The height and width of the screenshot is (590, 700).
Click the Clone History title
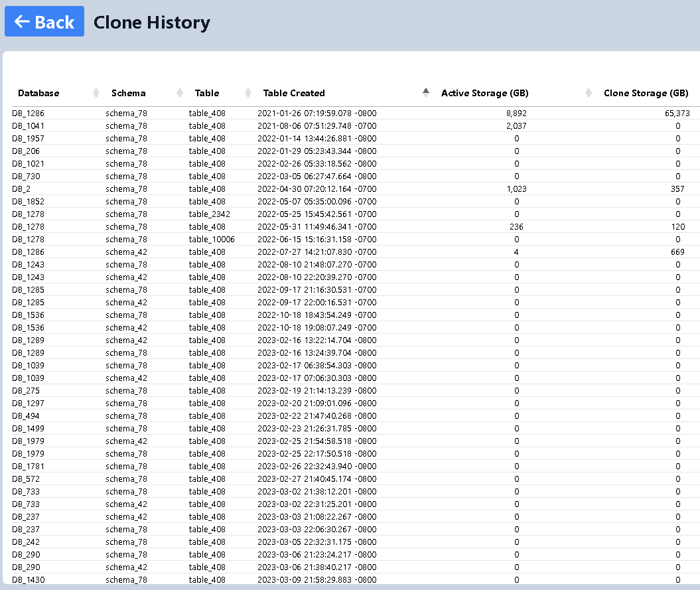(x=152, y=23)
